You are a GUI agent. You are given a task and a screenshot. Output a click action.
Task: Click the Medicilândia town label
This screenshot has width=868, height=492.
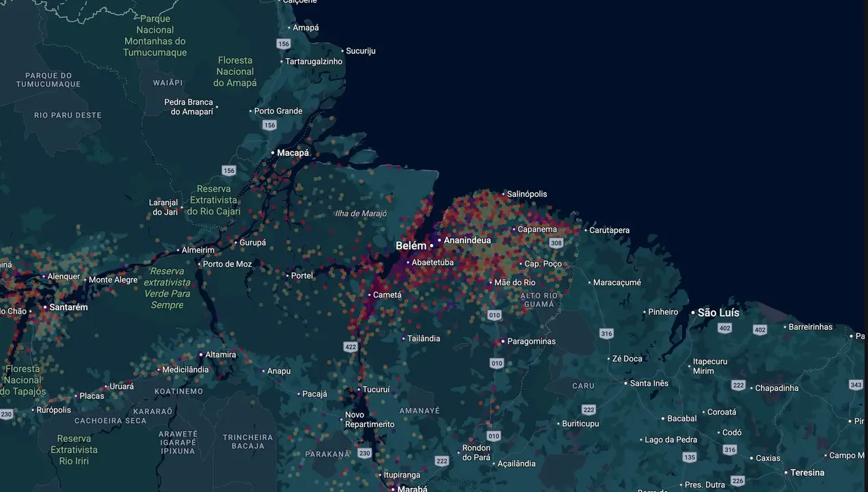click(185, 370)
